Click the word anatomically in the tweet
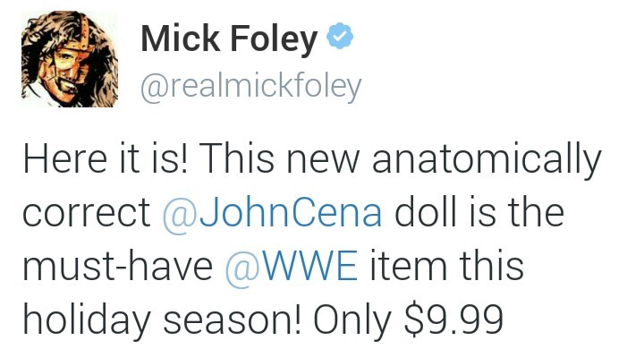This screenshot has width=644, height=349. [x=487, y=160]
